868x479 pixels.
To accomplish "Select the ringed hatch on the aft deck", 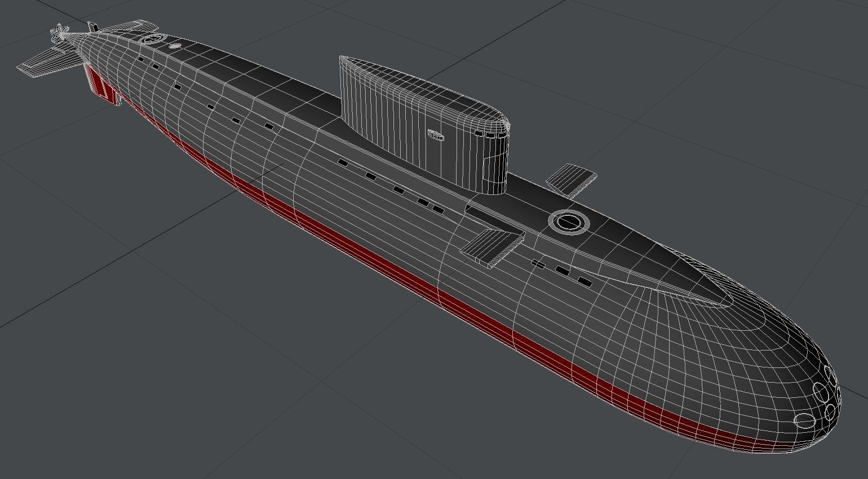I will pyautogui.click(x=153, y=39).
